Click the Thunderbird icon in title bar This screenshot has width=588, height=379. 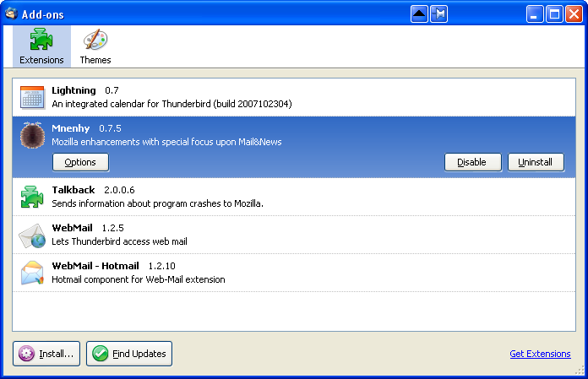(x=11, y=14)
